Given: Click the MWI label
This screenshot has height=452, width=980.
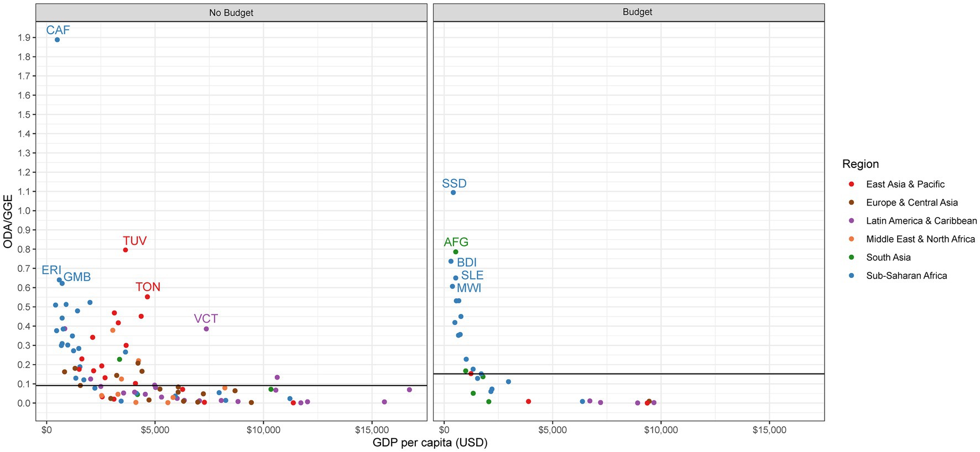Looking at the screenshot, I should [x=469, y=288].
